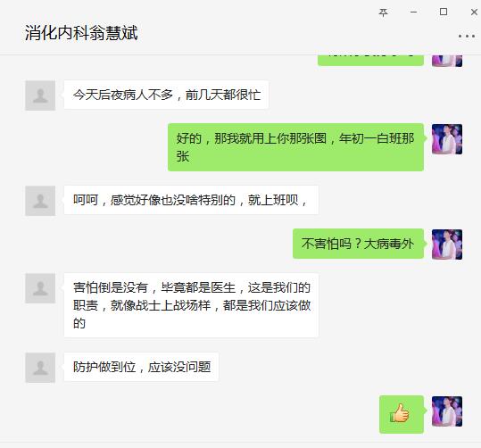
Task: Select the message 今天后夜病人不多，前几天都很忙
Action: (x=166, y=95)
